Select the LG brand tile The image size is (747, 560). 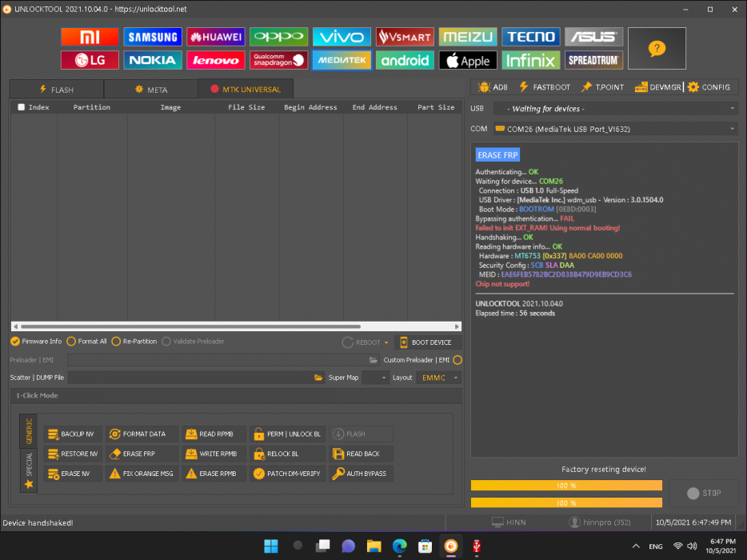click(90, 60)
